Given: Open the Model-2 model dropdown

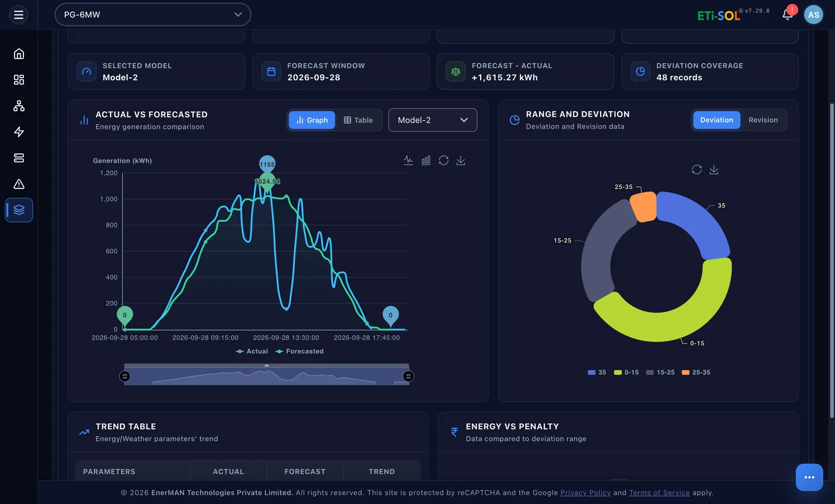Looking at the screenshot, I should [433, 120].
